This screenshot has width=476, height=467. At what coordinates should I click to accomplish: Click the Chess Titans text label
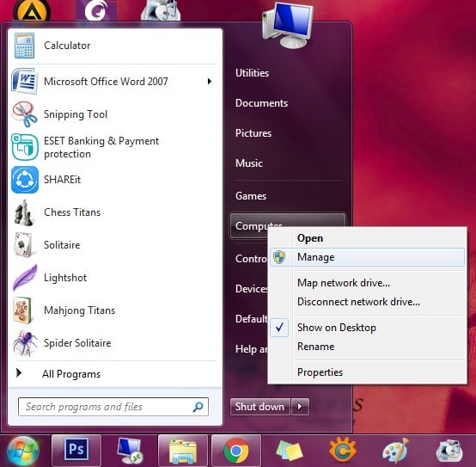pyautogui.click(x=72, y=212)
